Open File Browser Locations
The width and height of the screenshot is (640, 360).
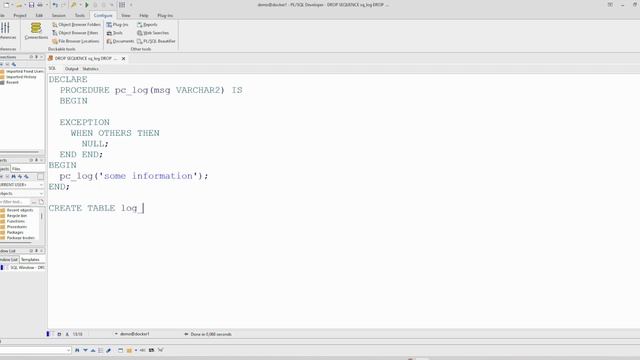pyautogui.click(x=76, y=41)
